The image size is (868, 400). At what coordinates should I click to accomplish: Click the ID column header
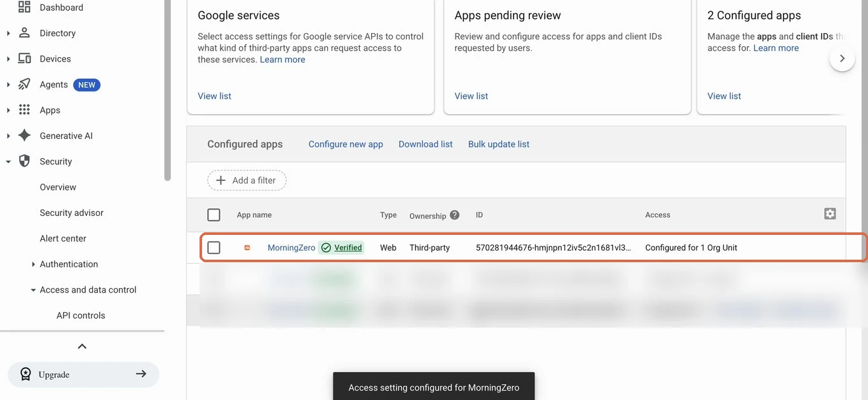479,215
